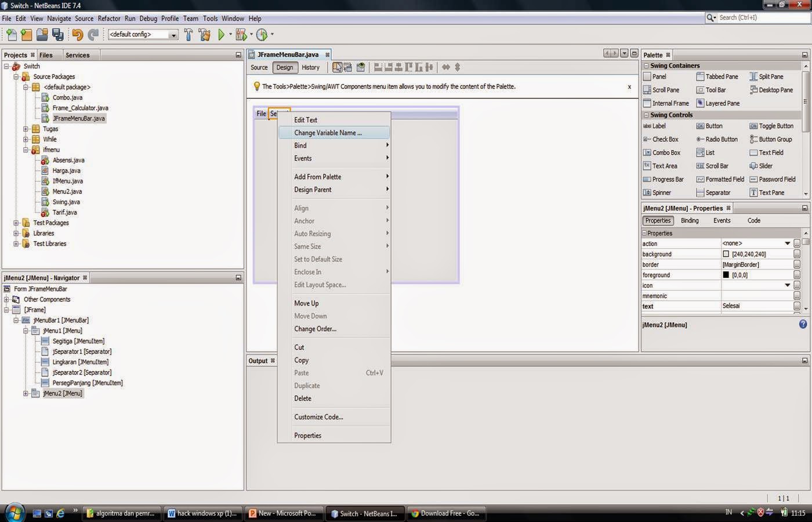
Task: Choose Edit Text in context menu
Action: click(334, 120)
